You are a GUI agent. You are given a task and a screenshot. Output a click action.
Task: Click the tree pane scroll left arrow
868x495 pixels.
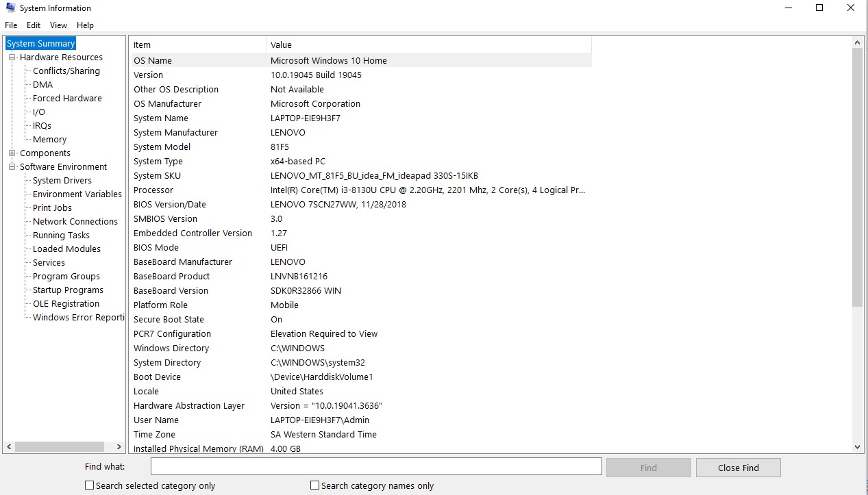pos(9,447)
